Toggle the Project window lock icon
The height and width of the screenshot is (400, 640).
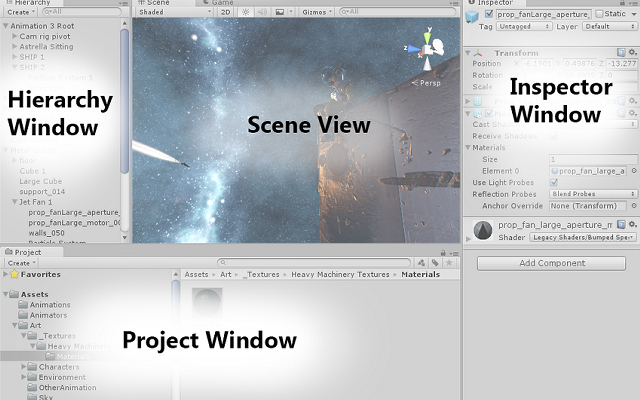point(443,253)
